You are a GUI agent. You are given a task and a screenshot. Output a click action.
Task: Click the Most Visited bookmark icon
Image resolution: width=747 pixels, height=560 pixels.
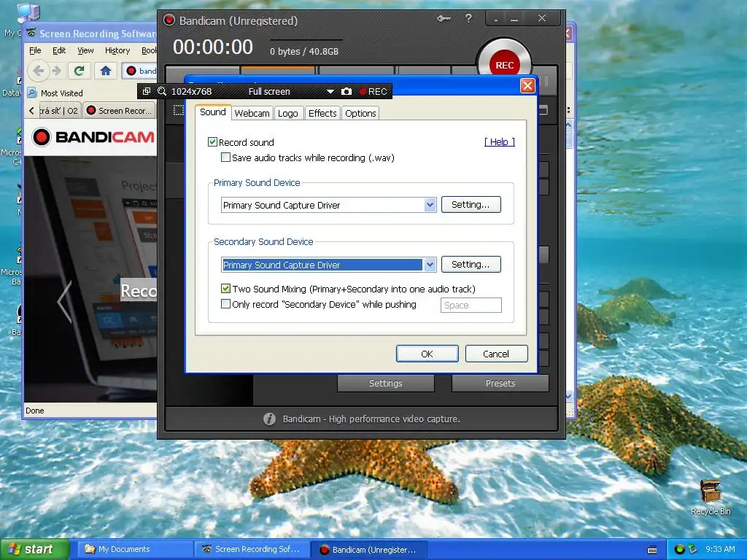click(32, 93)
